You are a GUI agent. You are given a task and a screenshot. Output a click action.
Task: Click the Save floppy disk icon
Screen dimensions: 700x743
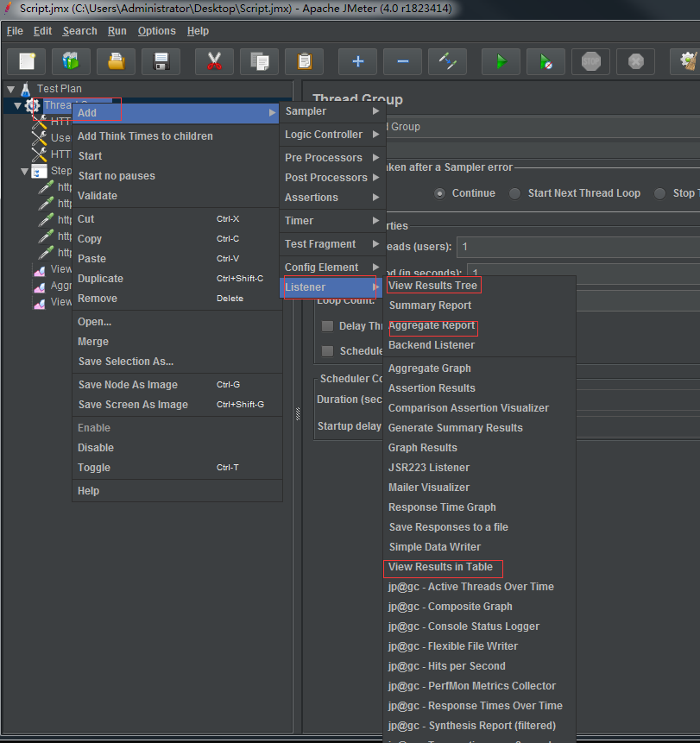[x=161, y=61]
